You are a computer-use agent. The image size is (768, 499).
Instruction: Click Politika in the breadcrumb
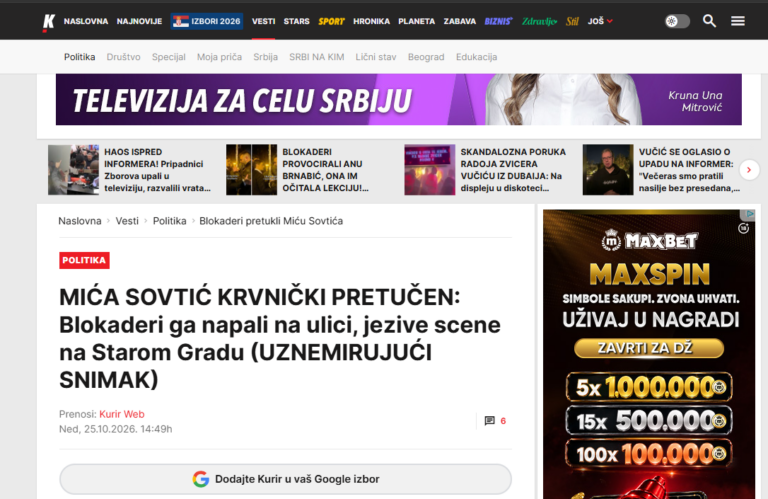click(169, 221)
